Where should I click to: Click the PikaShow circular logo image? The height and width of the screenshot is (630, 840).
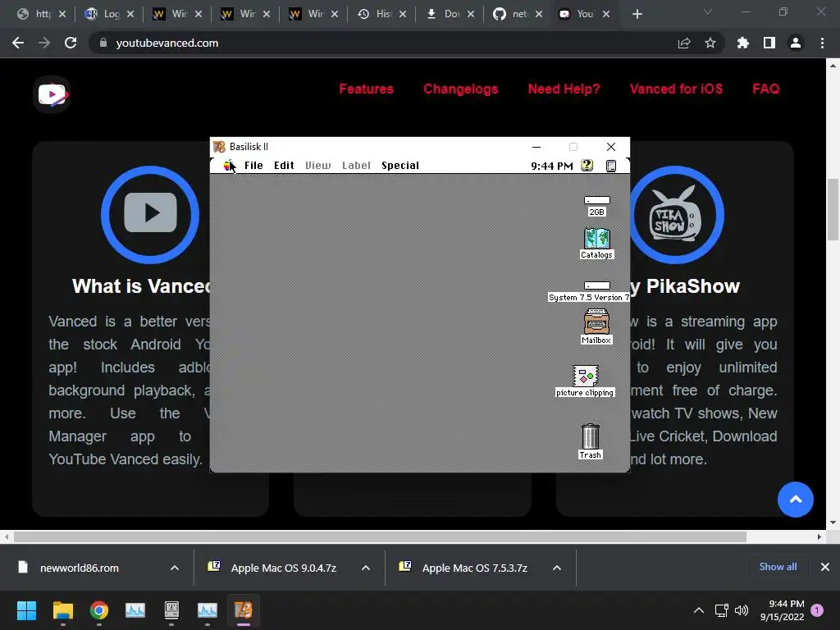677,215
